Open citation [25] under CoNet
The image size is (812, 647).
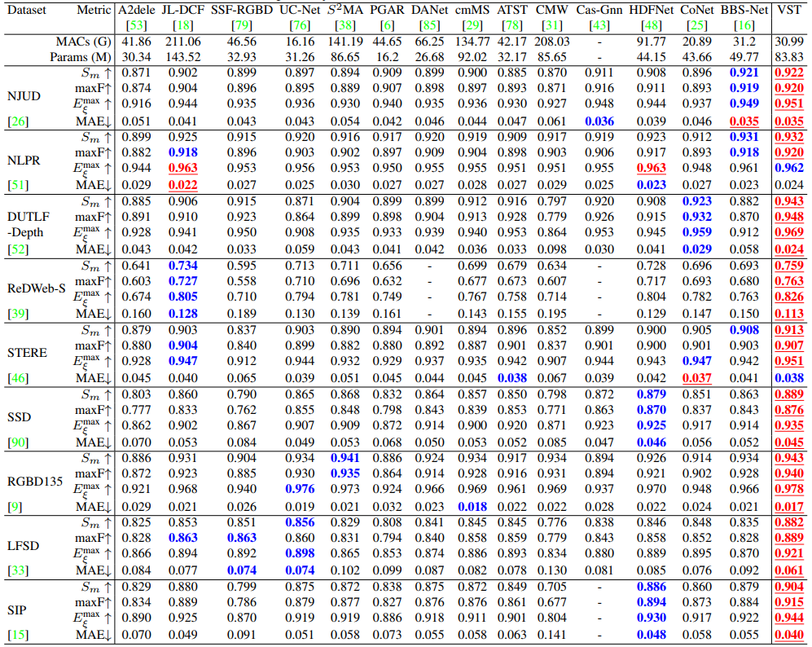[696, 25]
